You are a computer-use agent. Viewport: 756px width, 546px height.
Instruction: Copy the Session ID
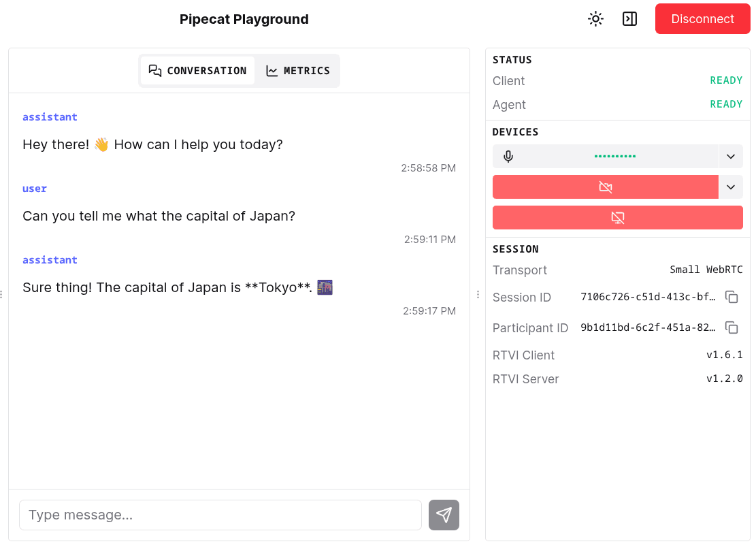(732, 297)
